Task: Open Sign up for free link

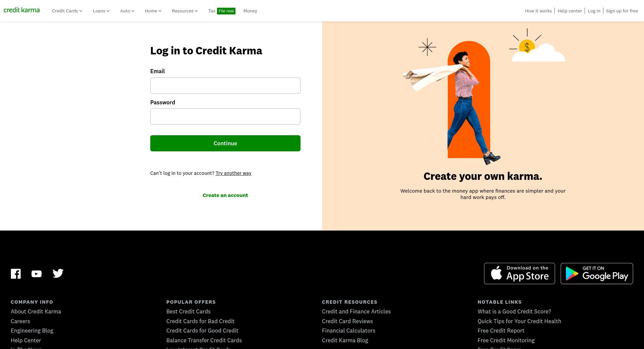Action: 622,11
